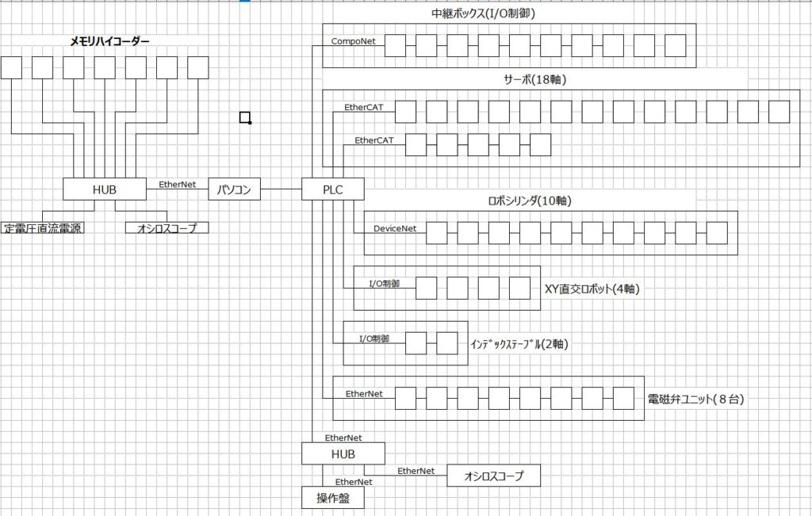This screenshot has height=516, width=812.
Task: Select first servo box after lower EtherCAT
Action: (416, 145)
